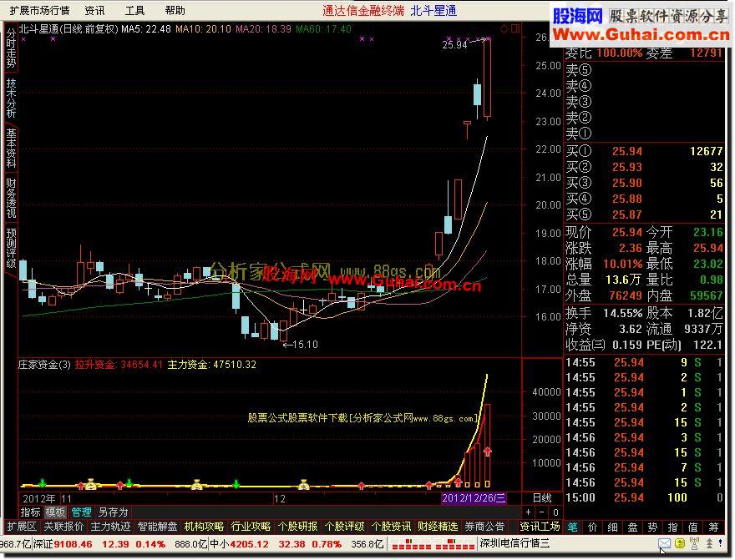Open the 扩展区 bottom tab
The width and height of the screenshot is (735, 560).
click(x=22, y=527)
